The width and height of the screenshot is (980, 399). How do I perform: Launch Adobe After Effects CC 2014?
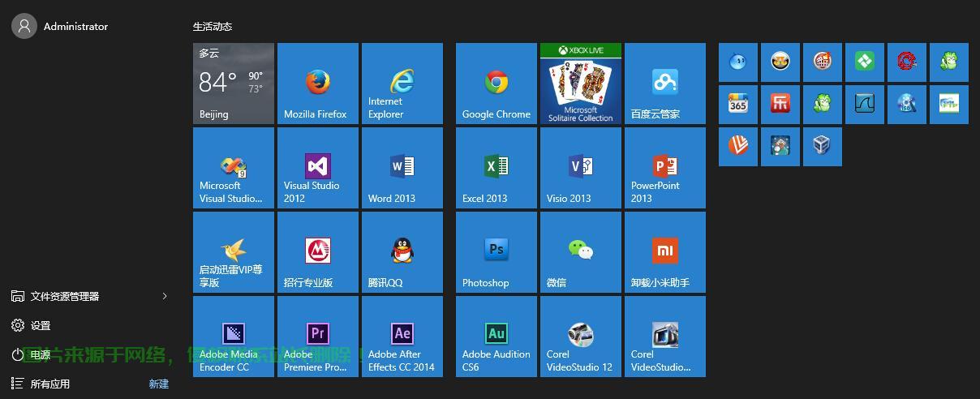(x=402, y=337)
